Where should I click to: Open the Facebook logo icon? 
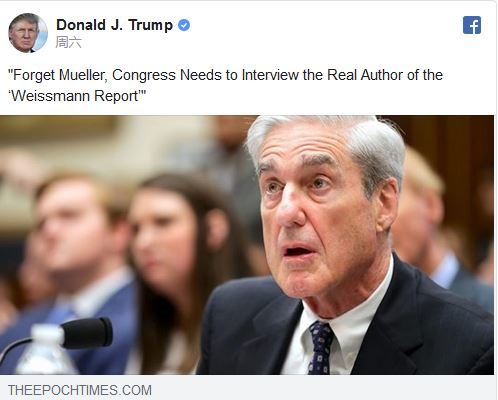click(472, 25)
